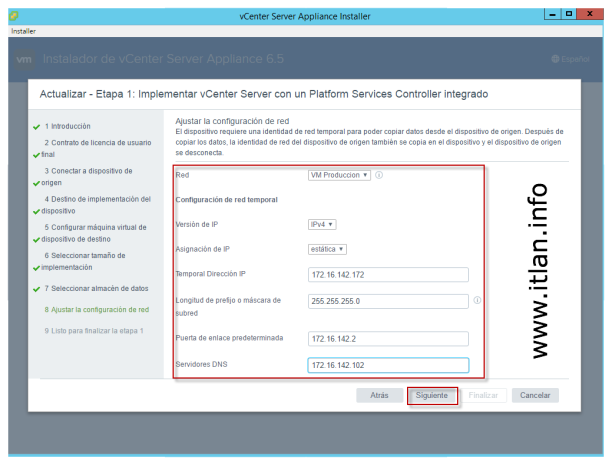Focus the default gateway input field

pyautogui.click(x=388, y=338)
